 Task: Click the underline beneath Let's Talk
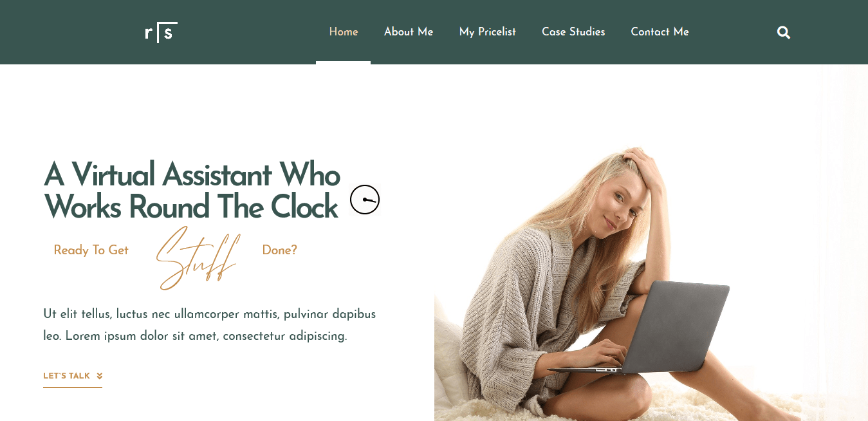click(73, 387)
